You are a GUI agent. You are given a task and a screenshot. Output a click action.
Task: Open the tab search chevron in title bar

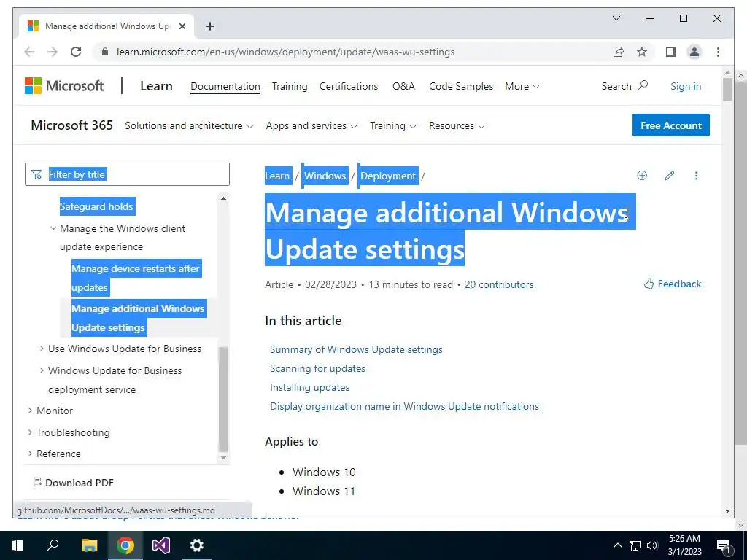click(x=616, y=18)
